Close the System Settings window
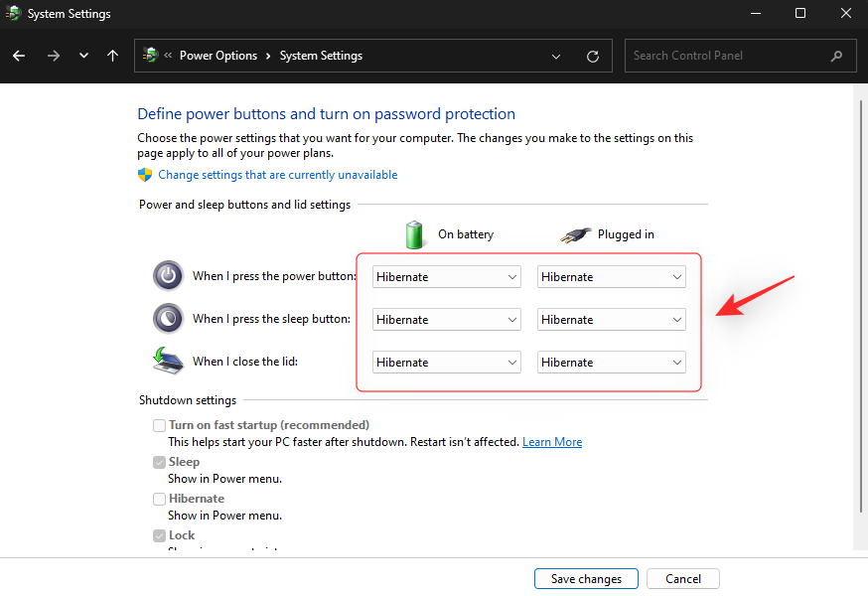 (846, 13)
